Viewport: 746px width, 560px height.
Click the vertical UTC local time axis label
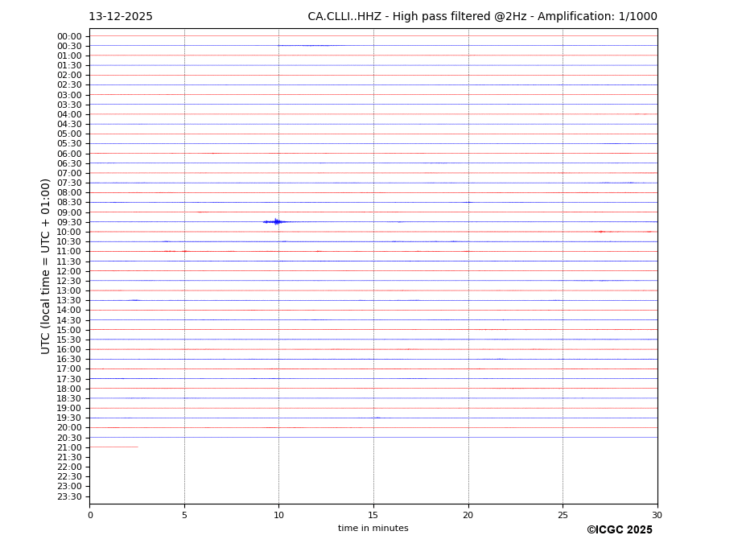pyautogui.click(x=46, y=266)
